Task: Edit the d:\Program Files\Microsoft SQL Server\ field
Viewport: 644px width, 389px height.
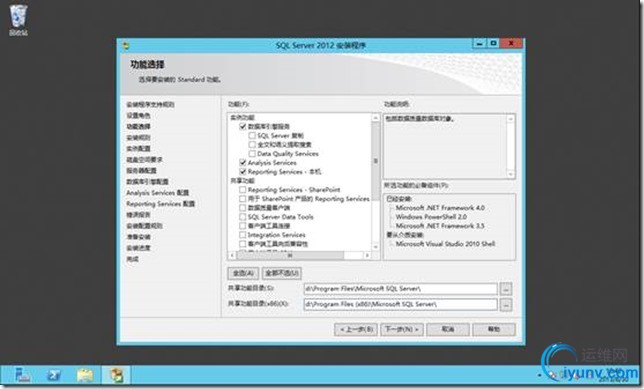Action: coord(400,289)
